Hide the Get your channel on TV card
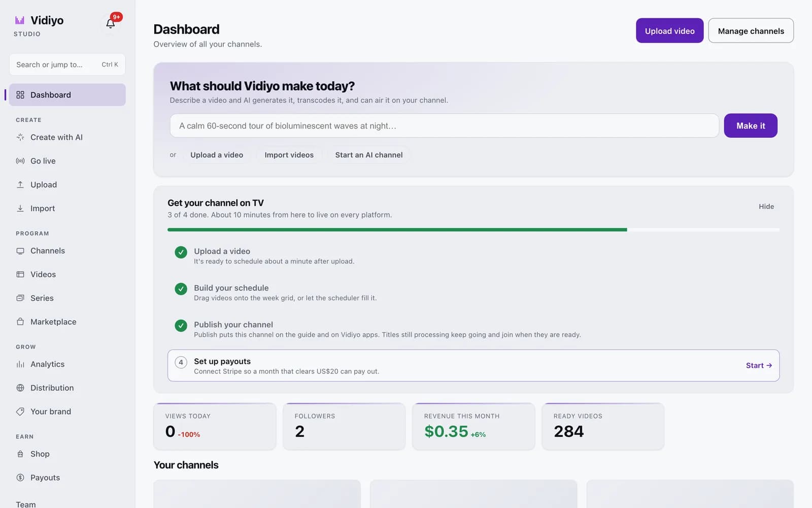Image resolution: width=812 pixels, height=508 pixels. [x=766, y=206]
